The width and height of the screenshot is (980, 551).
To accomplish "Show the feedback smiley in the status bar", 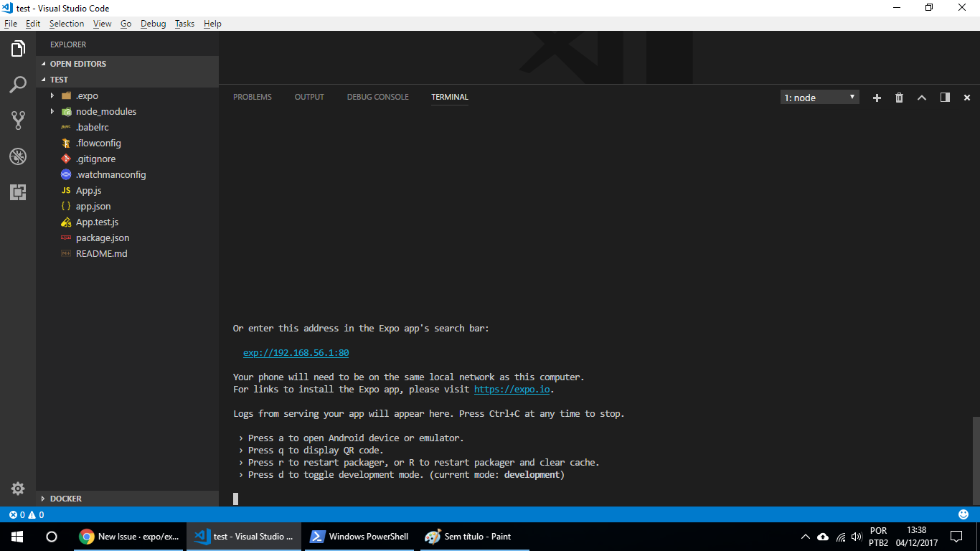I will point(963,514).
